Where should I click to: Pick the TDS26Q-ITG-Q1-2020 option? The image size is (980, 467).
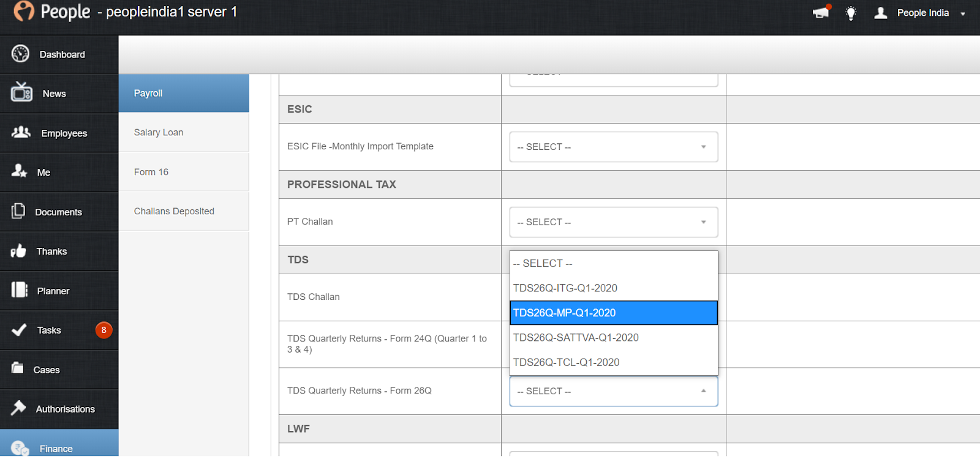(x=614, y=288)
